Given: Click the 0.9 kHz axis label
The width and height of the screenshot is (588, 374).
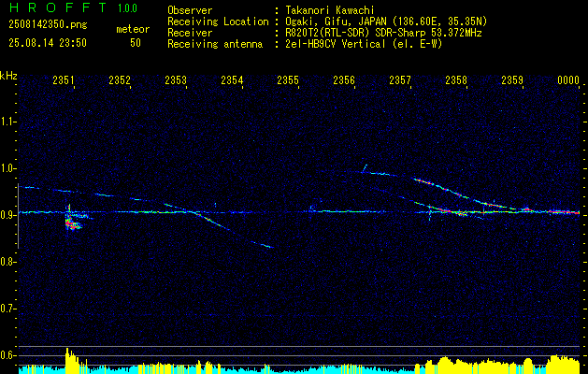Looking at the screenshot, I should pos(7,215).
